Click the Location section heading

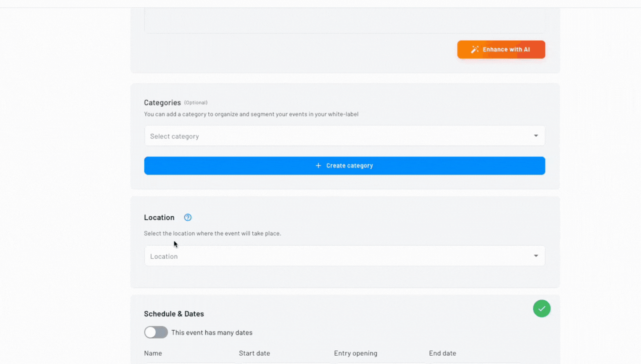pos(159,218)
